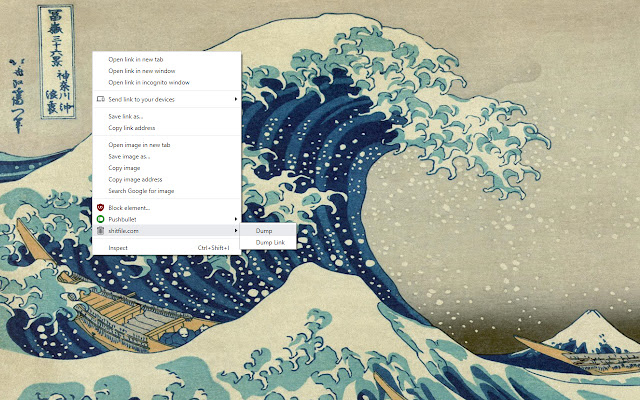The height and width of the screenshot is (400, 640).
Task: Choose 'Search Google for image'
Action: coord(167,191)
